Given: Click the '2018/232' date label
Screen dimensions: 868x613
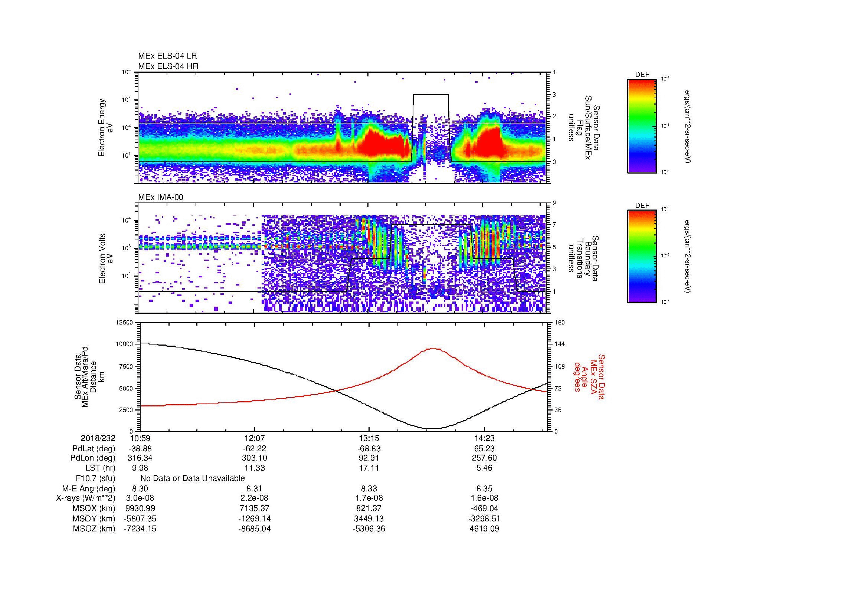Looking at the screenshot, I should [98, 438].
